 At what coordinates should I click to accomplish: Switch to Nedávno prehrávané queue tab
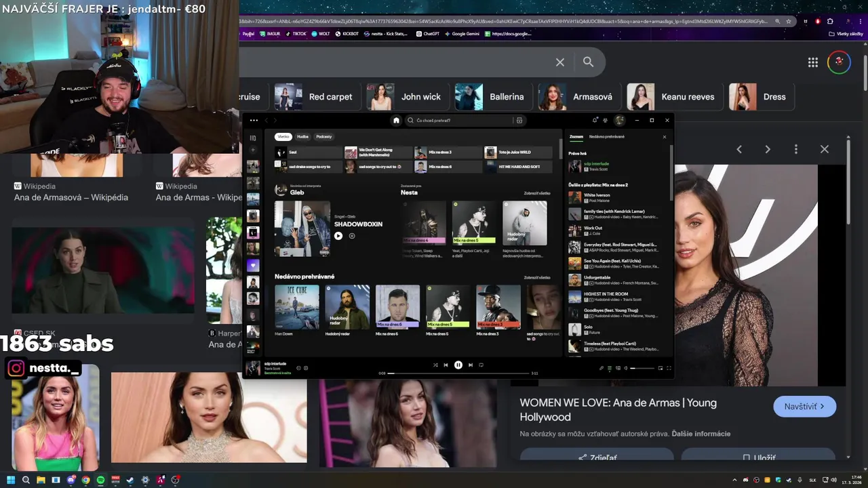(607, 137)
